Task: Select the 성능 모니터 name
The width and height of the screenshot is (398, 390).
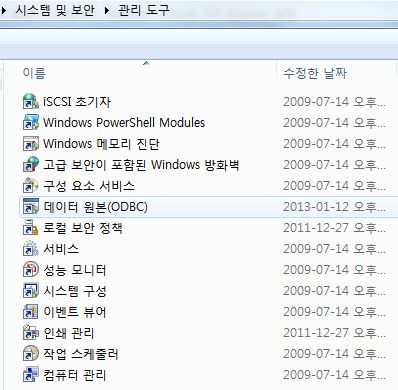Action: click(x=75, y=270)
